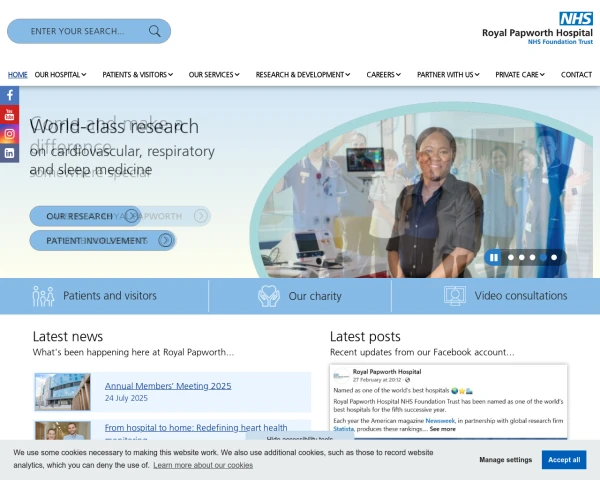Click the Video consultations screen icon
This screenshot has width=600, height=480.
point(455,296)
